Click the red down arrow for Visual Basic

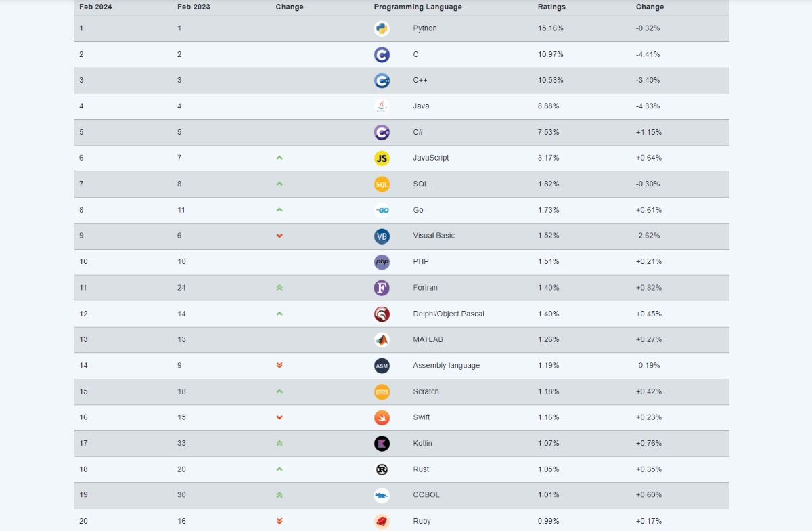tap(279, 236)
